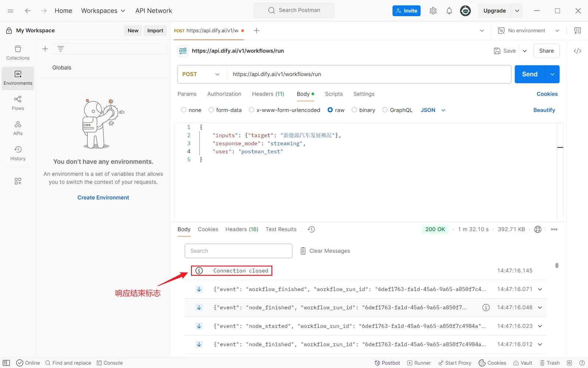The image size is (588, 368).
Task: Open the Workspaces dropdown
Action: [103, 11]
